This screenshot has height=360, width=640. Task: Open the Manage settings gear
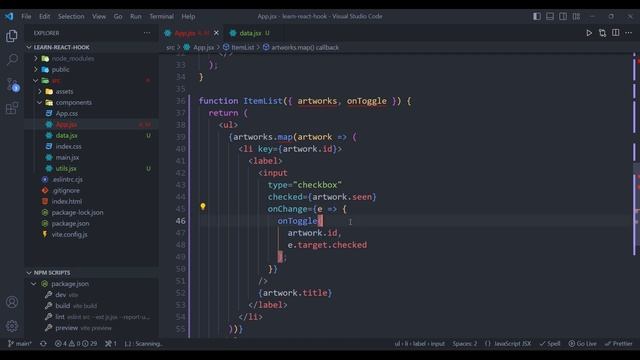pos(12,326)
